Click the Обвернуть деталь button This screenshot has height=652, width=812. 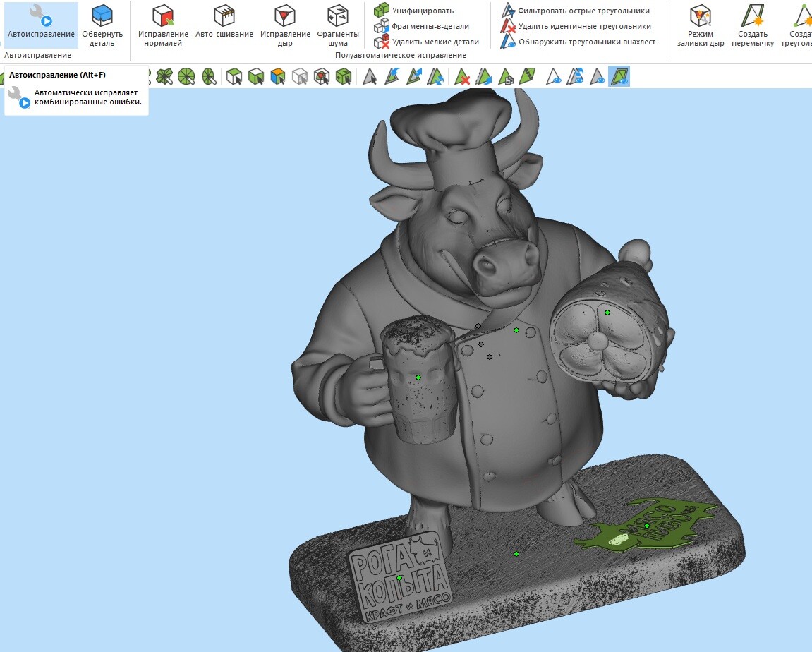tap(102, 25)
